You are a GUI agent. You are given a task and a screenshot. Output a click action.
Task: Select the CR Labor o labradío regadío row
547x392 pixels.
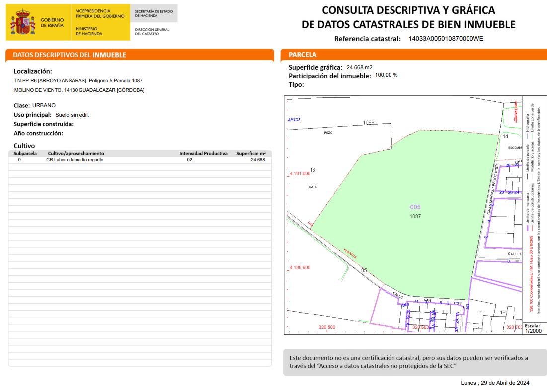pos(140,160)
